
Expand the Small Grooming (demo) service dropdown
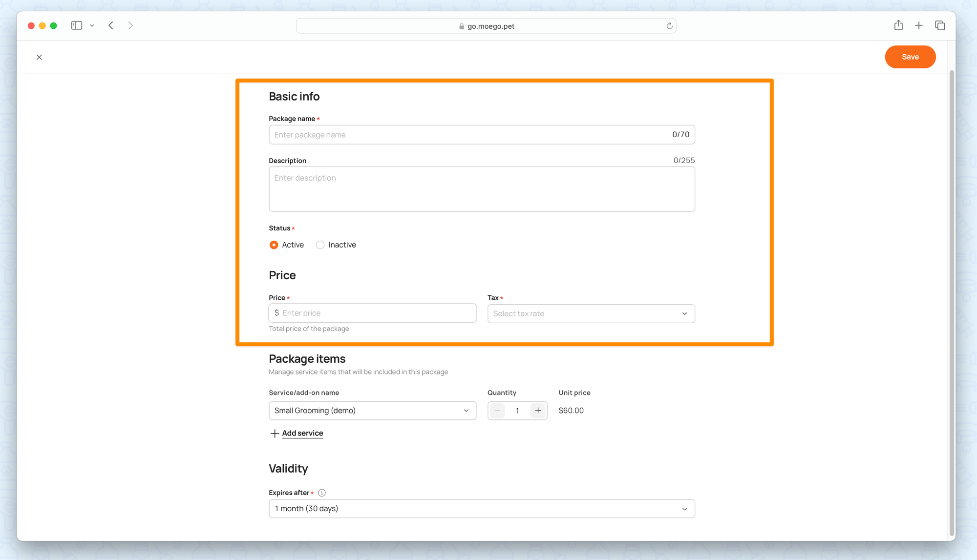click(x=372, y=411)
